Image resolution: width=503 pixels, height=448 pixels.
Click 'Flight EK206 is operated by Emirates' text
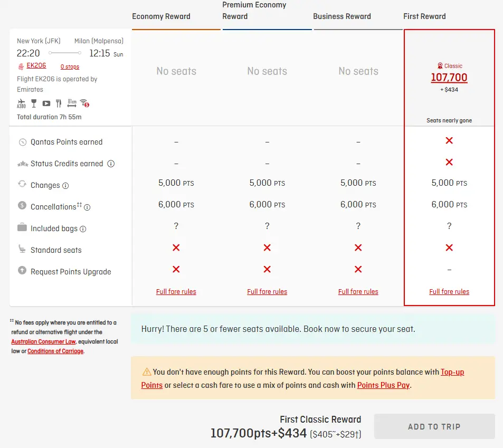[x=57, y=84]
